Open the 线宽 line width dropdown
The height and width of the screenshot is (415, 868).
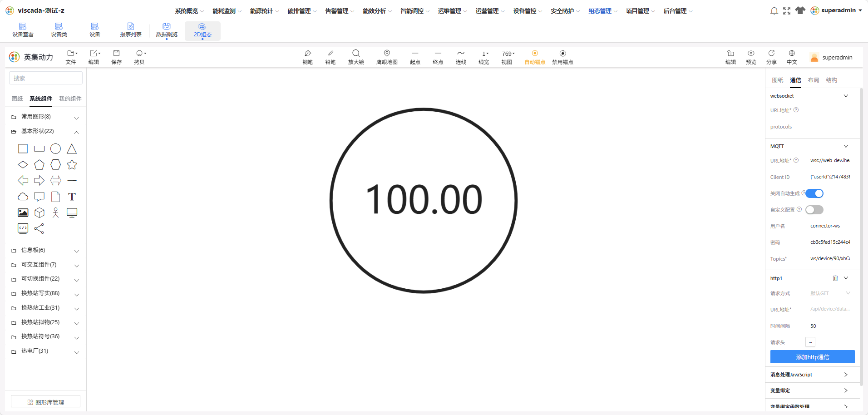(x=484, y=57)
